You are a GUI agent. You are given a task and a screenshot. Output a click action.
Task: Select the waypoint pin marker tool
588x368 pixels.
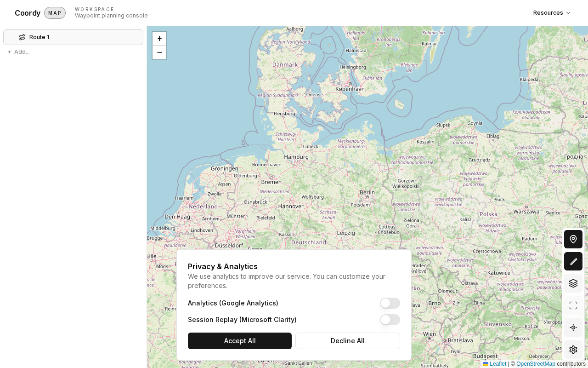tap(573, 239)
